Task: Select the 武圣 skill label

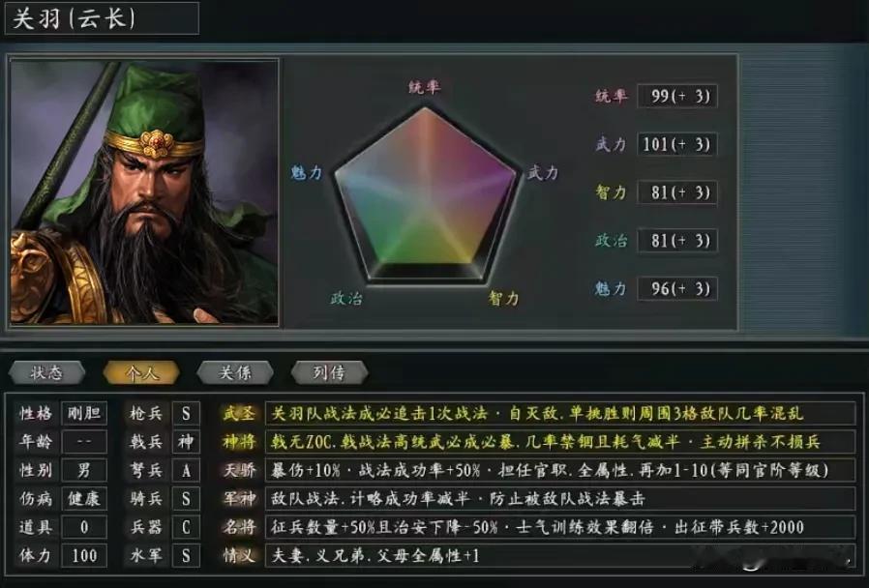Action: pyautogui.click(x=239, y=414)
